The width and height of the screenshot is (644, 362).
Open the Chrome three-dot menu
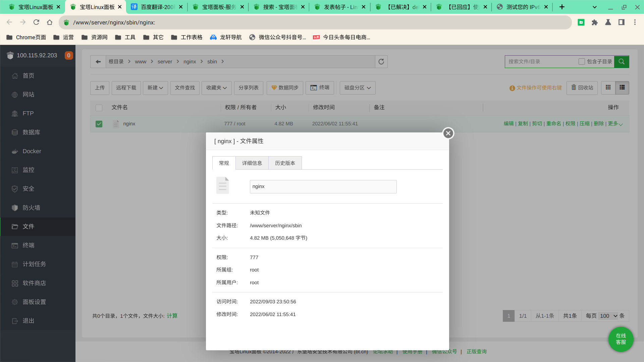635,22
